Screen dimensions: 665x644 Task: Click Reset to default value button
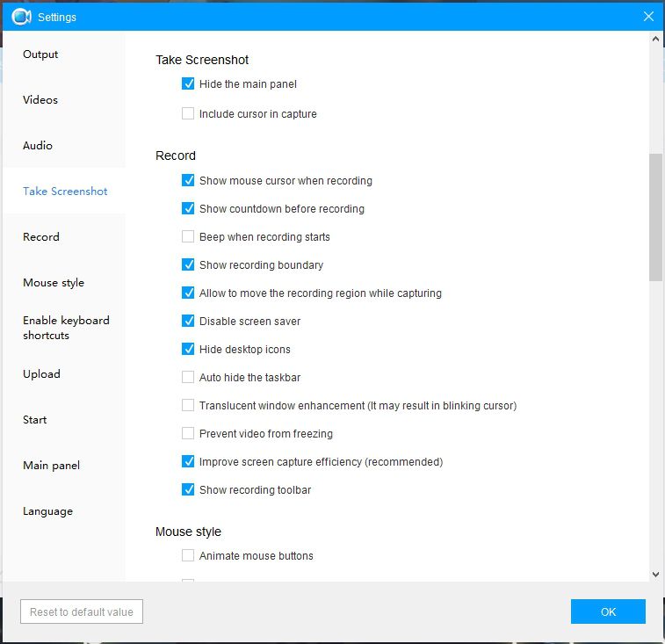82,611
